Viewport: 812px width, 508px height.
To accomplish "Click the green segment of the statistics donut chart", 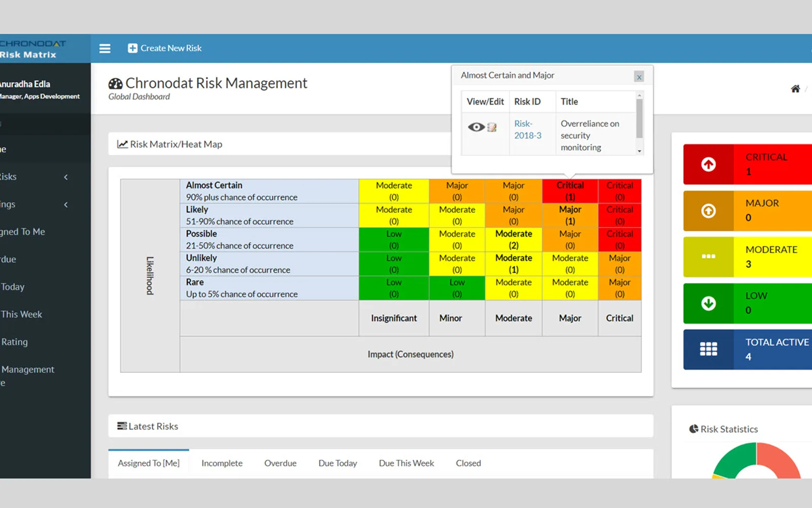I will (x=736, y=460).
